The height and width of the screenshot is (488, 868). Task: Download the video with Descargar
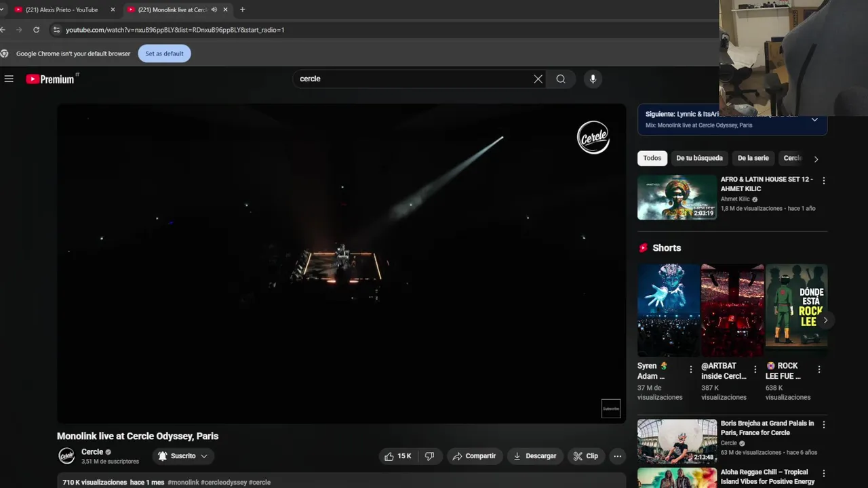coord(535,456)
